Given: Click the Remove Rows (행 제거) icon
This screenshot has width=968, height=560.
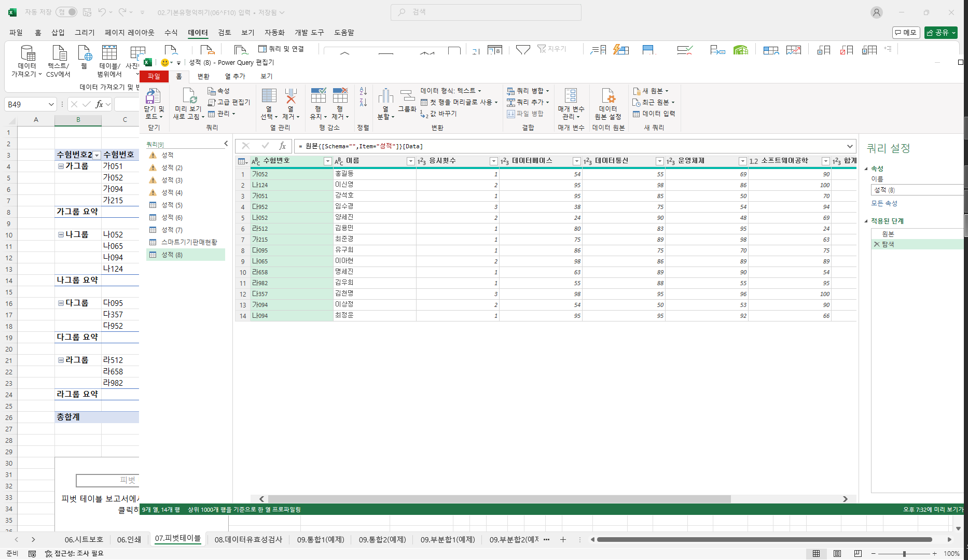Looking at the screenshot, I should pyautogui.click(x=340, y=96).
